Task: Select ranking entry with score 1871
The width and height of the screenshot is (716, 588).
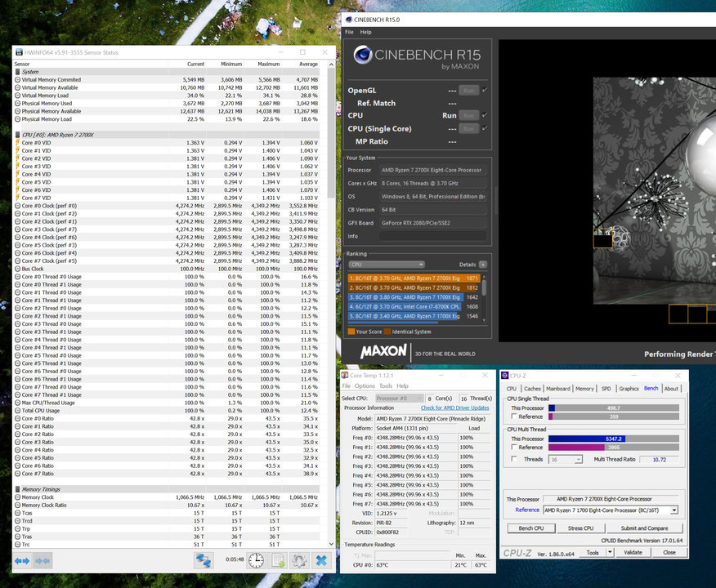Action: (414, 278)
